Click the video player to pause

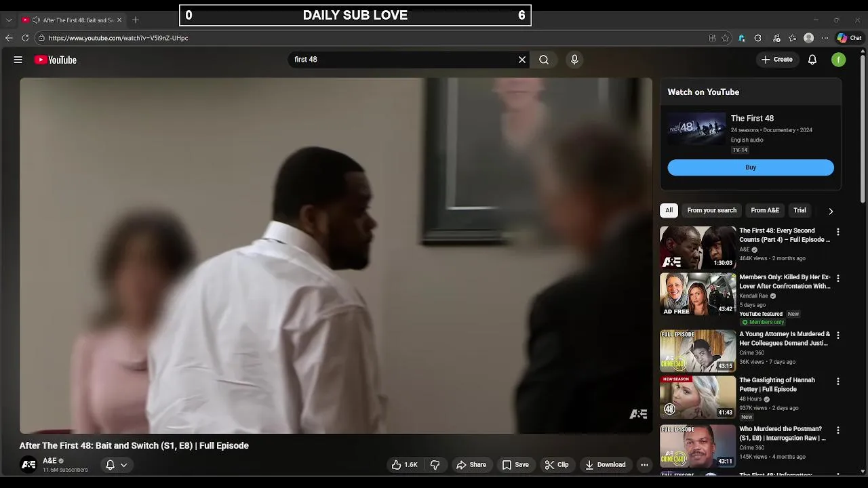336,256
